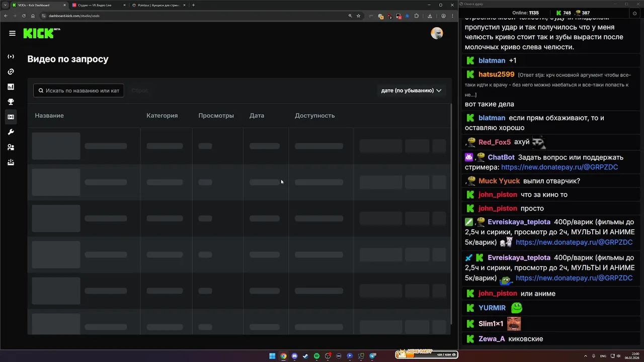Open the chat window settings gear
Screen dimensions: 644x362
tap(634, 13)
